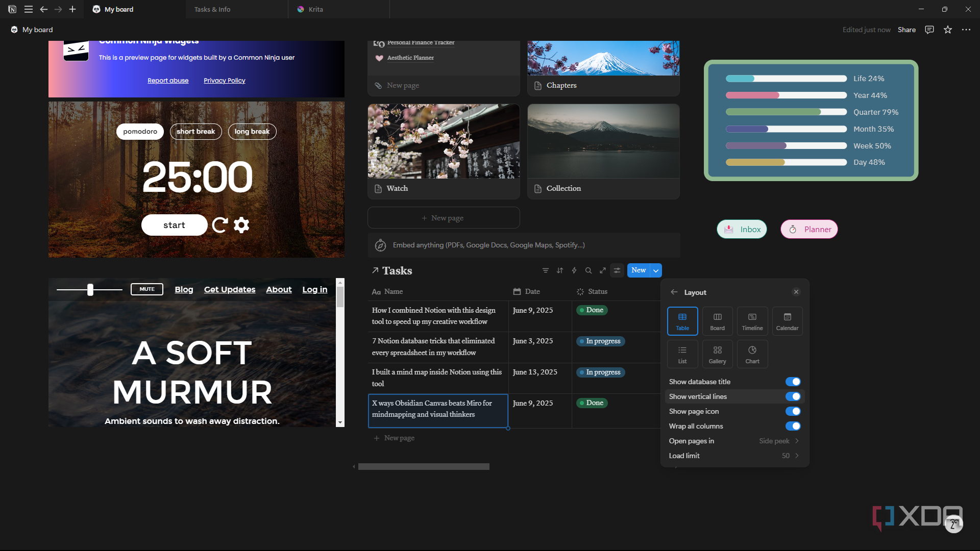Select the Gallery layout option

(717, 354)
